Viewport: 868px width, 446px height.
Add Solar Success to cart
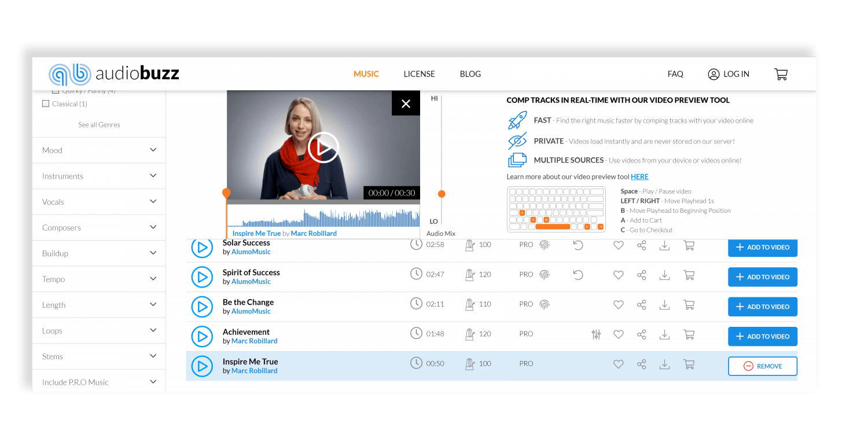pos(689,245)
